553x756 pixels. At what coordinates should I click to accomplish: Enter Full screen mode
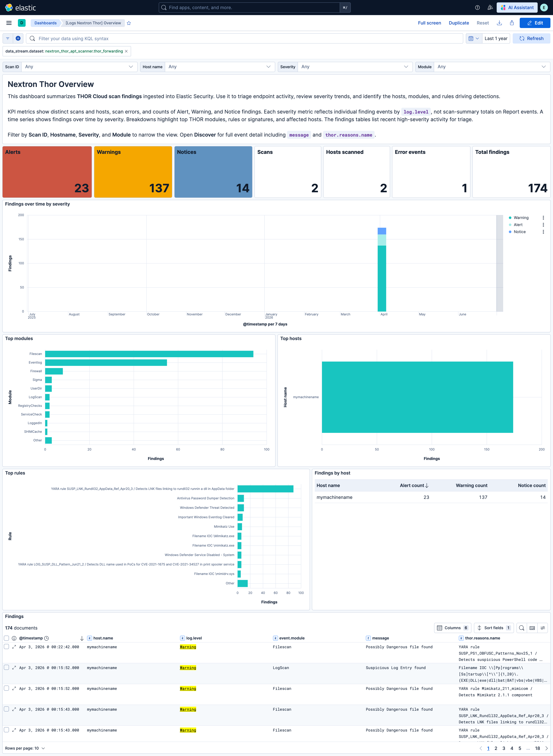click(429, 23)
